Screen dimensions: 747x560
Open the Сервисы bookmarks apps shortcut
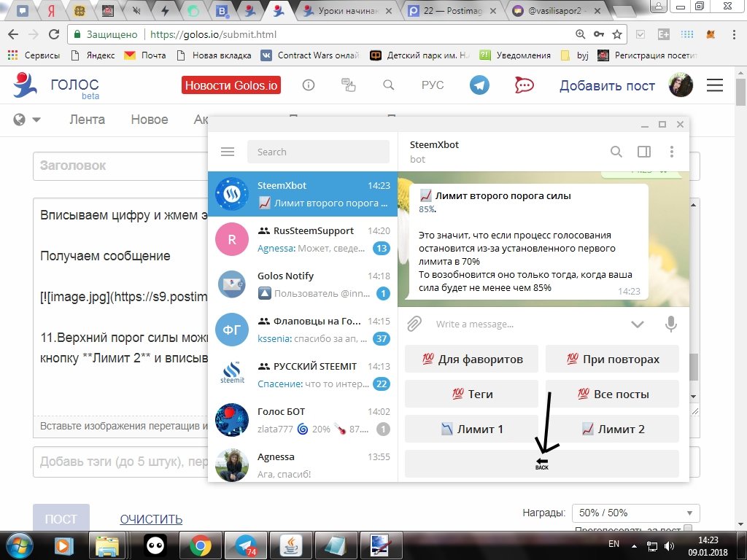click(34, 55)
